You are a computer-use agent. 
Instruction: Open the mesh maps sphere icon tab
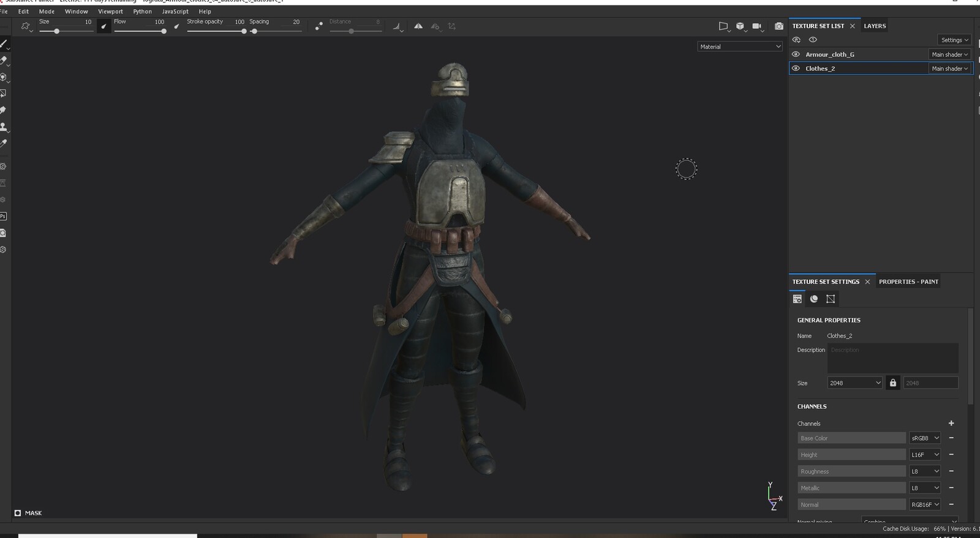tap(814, 299)
